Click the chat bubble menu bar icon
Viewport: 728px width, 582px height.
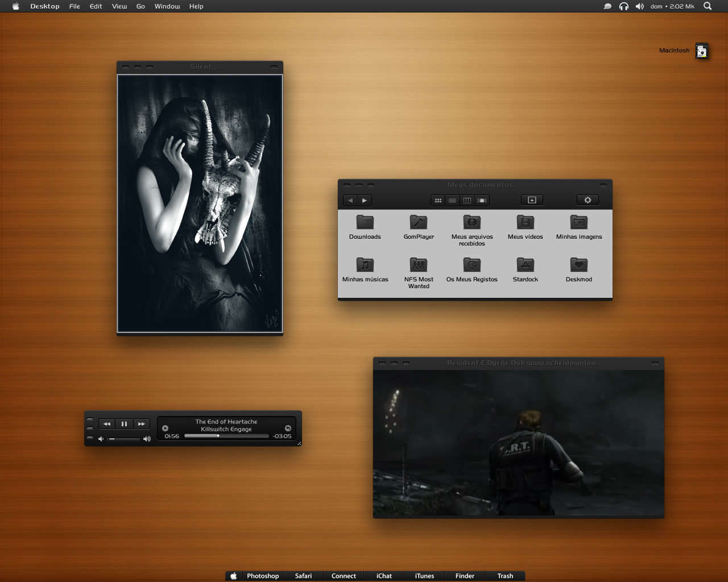[x=607, y=6]
